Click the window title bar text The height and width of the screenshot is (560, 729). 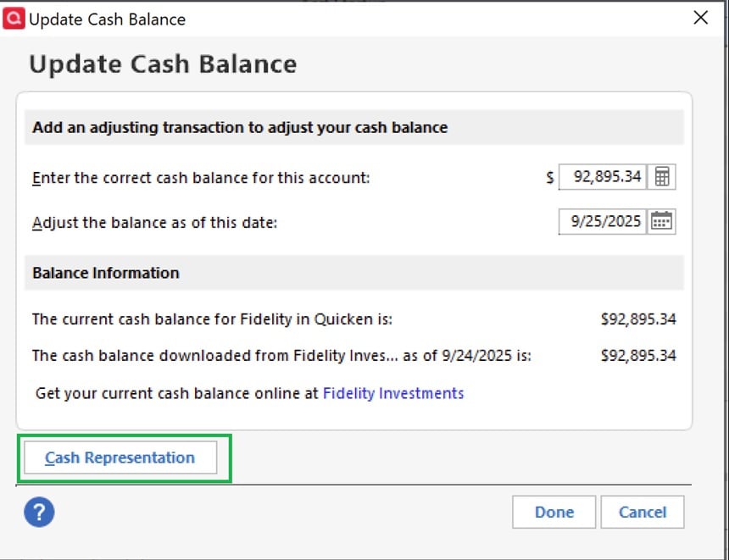click(107, 19)
